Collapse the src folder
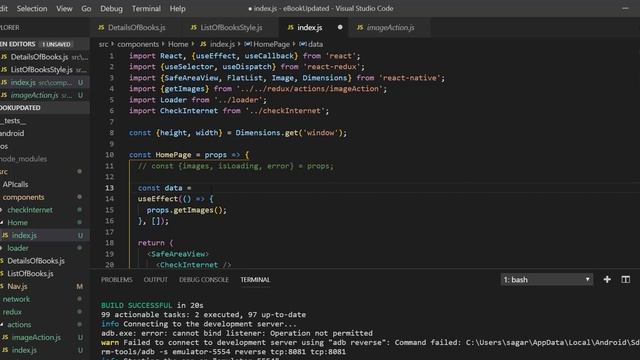This screenshot has height=360, width=640. 44,171
